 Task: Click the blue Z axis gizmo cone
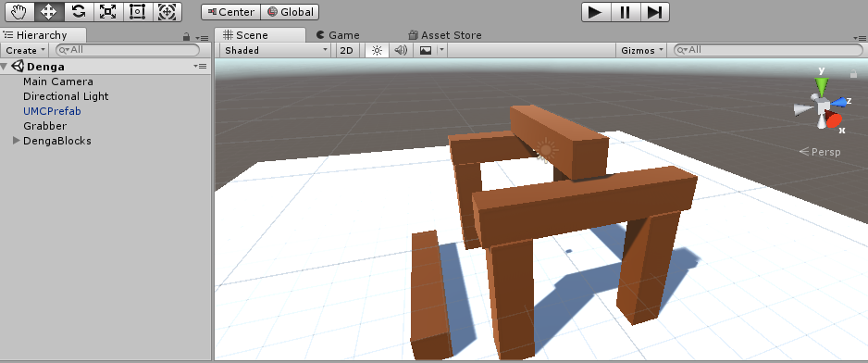point(840,102)
